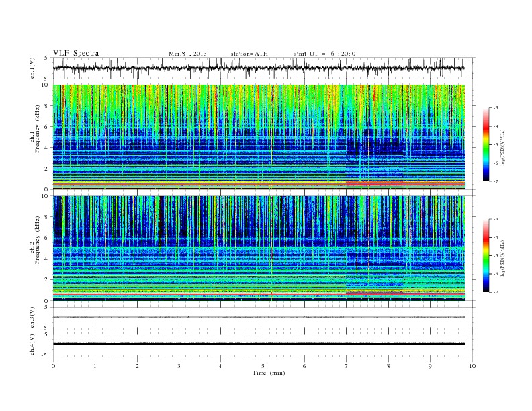532x411 pixels.
Task: Click the ch.4 thick waveform trace panel
Action: pos(264,345)
